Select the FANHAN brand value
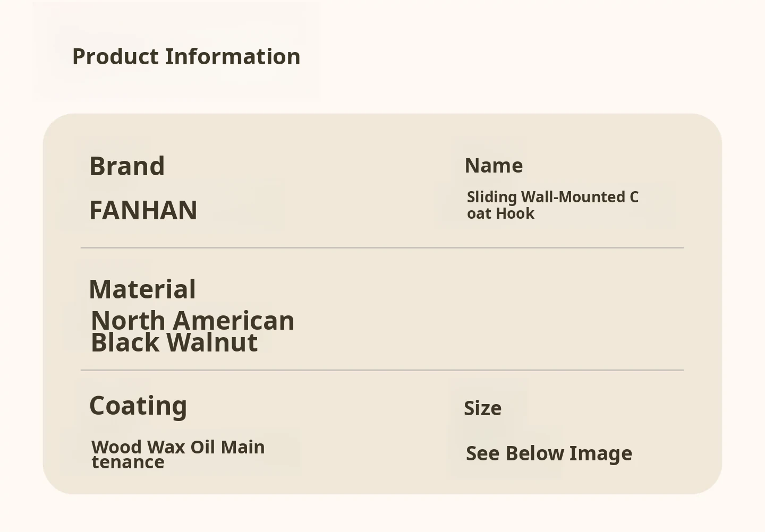The image size is (765, 532). (x=143, y=210)
